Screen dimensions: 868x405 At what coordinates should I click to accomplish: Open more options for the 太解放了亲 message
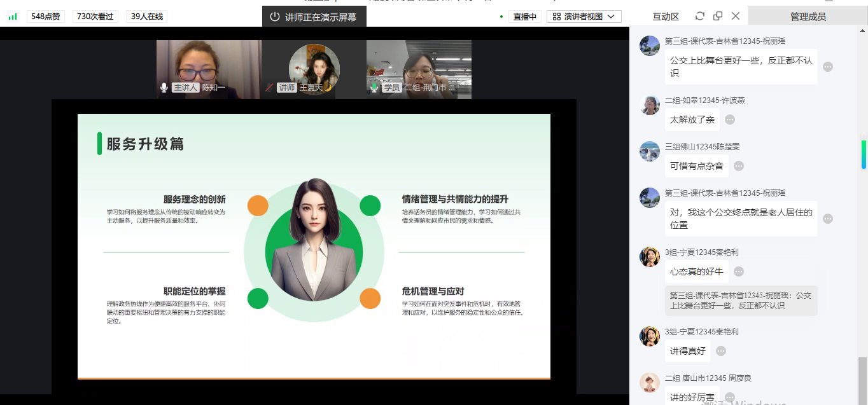click(x=730, y=120)
